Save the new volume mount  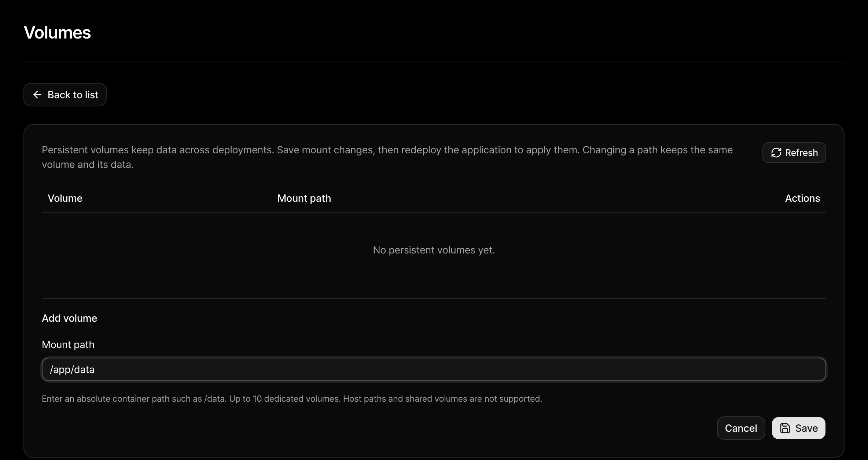798,428
